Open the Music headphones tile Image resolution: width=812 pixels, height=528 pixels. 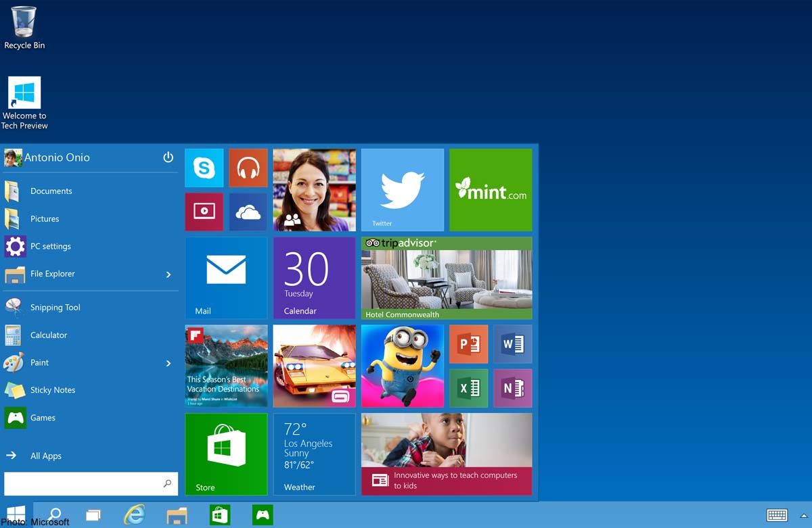(x=248, y=168)
